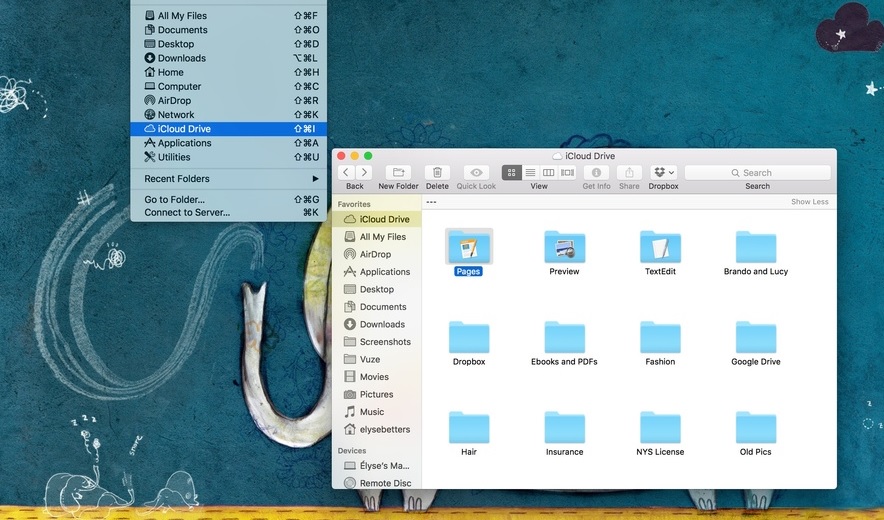Switch to list view mode
This screenshot has width=884, height=520.
(x=530, y=173)
